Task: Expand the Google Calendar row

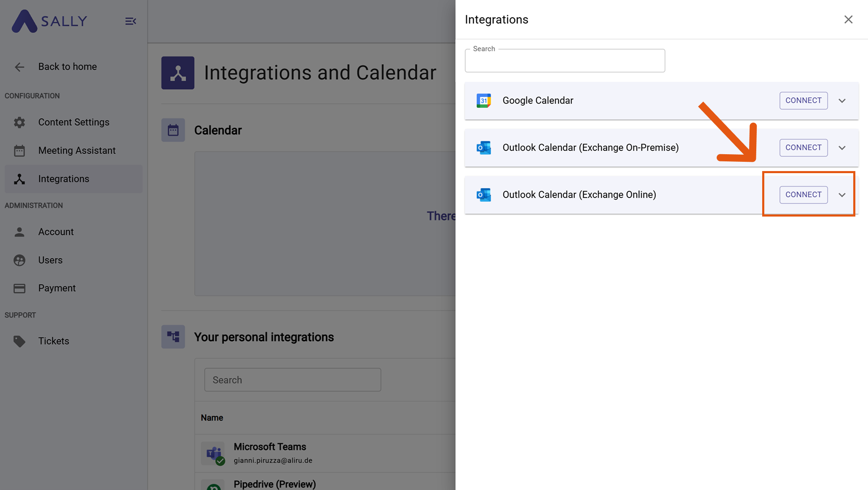Action: click(842, 101)
